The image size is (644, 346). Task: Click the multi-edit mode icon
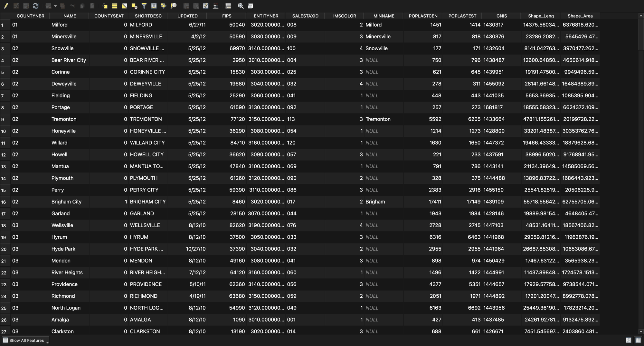pyautogui.click(x=16, y=6)
